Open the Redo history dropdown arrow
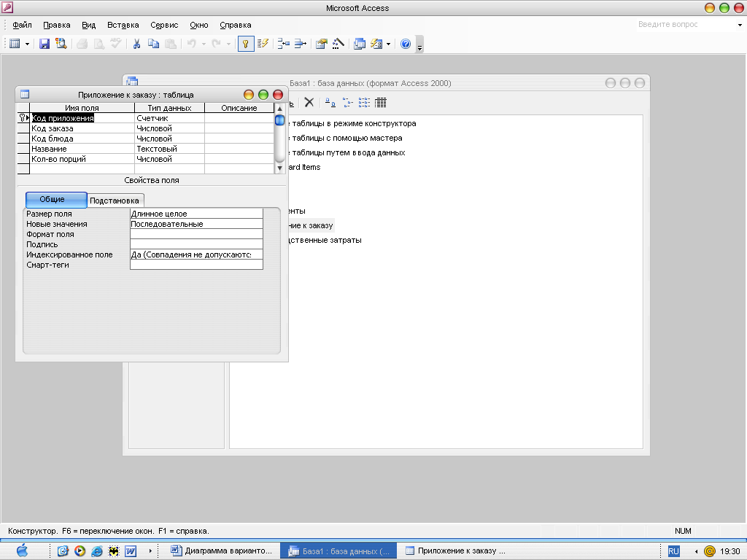747x560 pixels. 228,44
